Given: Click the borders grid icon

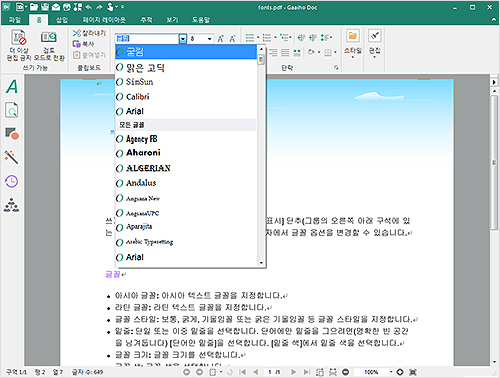Looking at the screenshot, I should pyautogui.click(x=328, y=52).
